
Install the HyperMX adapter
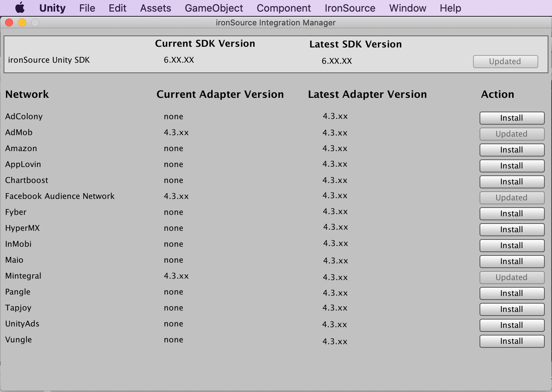point(512,230)
